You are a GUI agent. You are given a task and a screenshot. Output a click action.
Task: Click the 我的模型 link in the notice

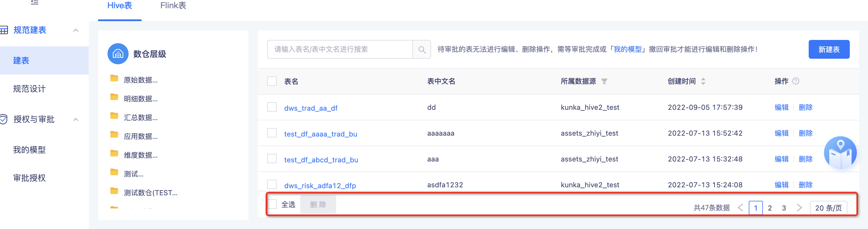(628, 50)
